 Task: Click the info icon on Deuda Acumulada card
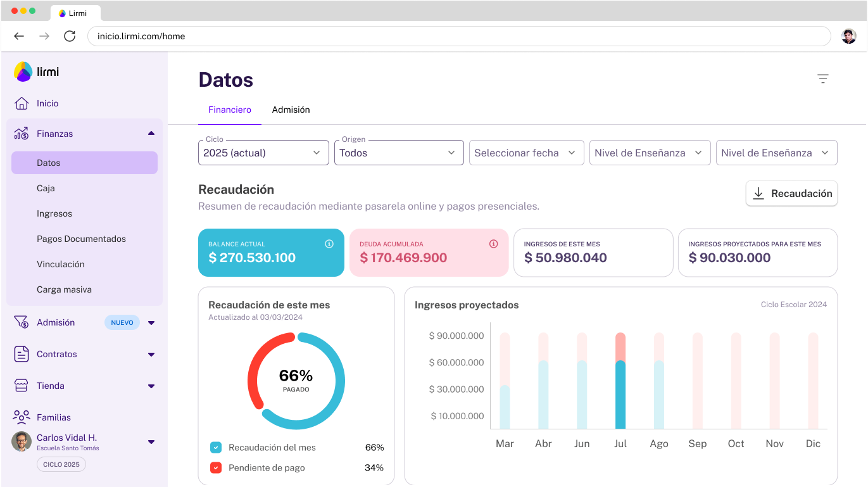tap(493, 243)
